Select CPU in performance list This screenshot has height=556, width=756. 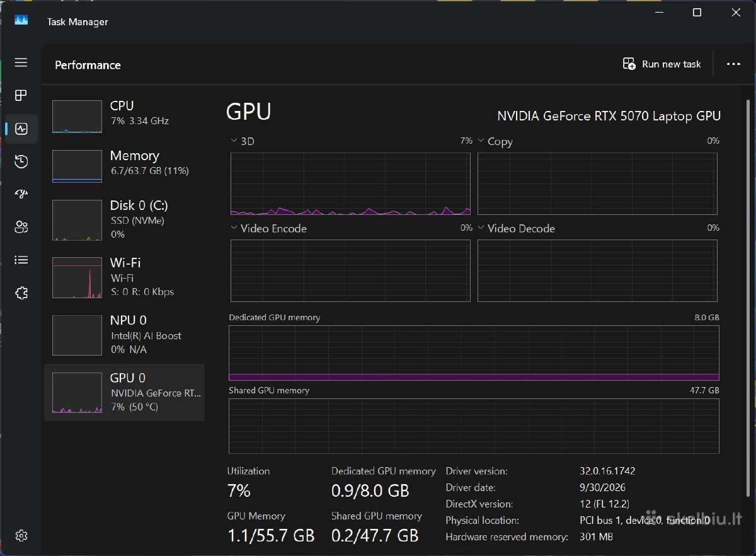(124, 116)
